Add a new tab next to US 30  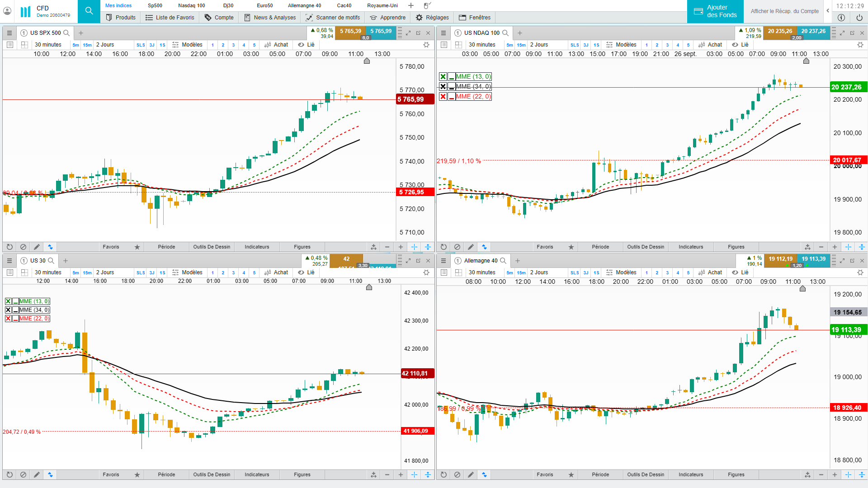click(66, 261)
